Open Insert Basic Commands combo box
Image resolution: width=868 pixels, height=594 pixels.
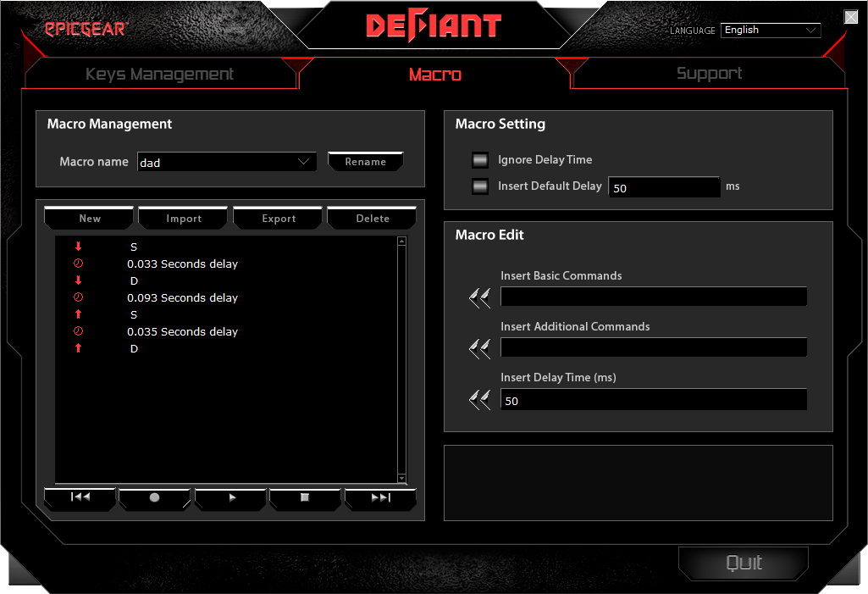click(653, 297)
